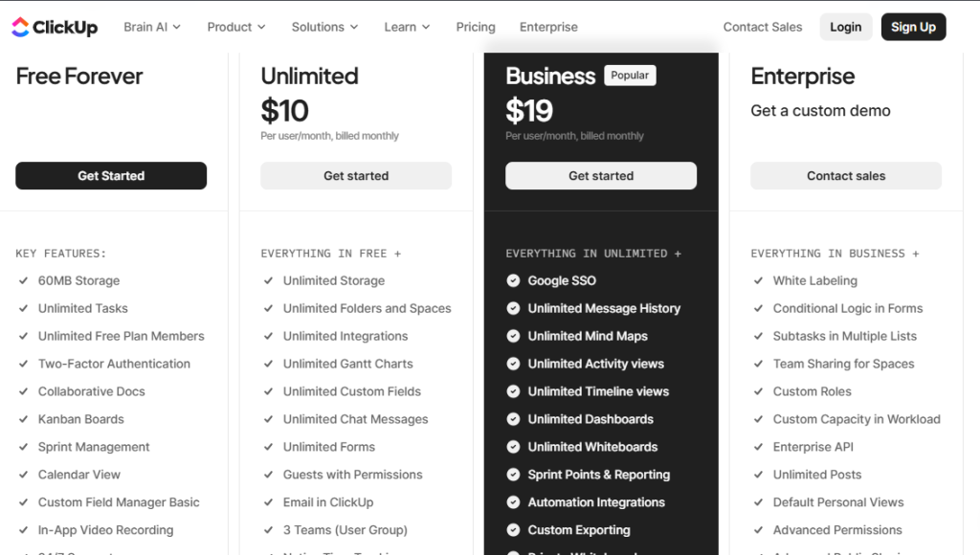Click checkmark icon next to Custom Exporting
Image resolution: width=980 pixels, height=555 pixels.
[513, 530]
